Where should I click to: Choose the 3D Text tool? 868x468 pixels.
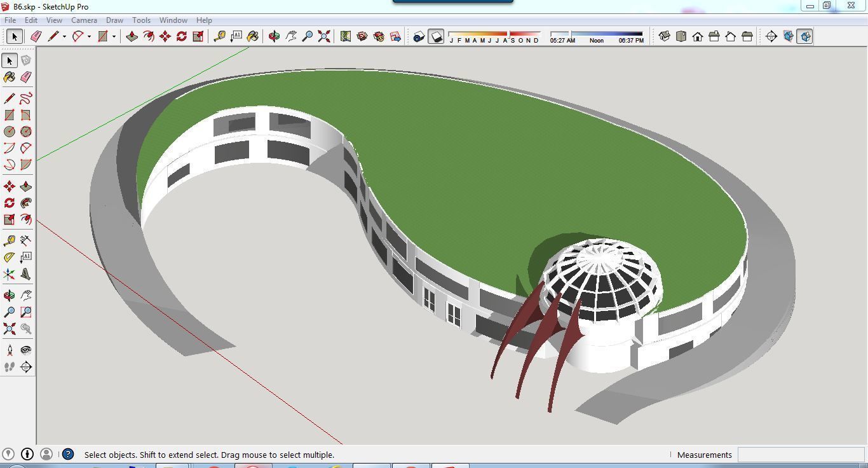pos(26,274)
